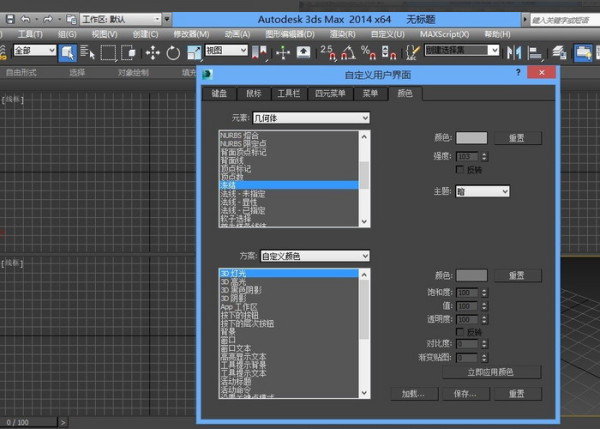Open the named selection sets dropdown

462,50
